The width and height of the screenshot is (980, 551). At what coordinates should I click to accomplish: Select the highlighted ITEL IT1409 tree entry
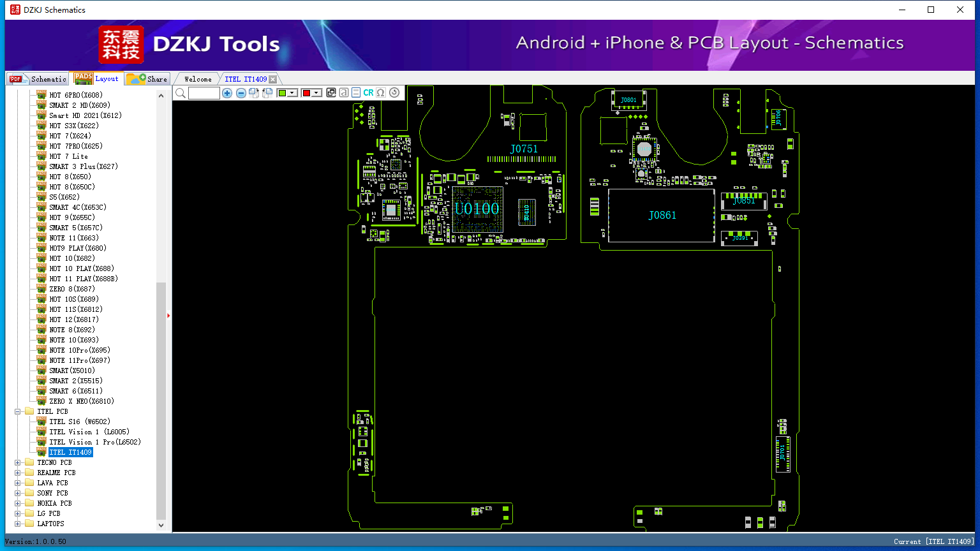pyautogui.click(x=71, y=452)
